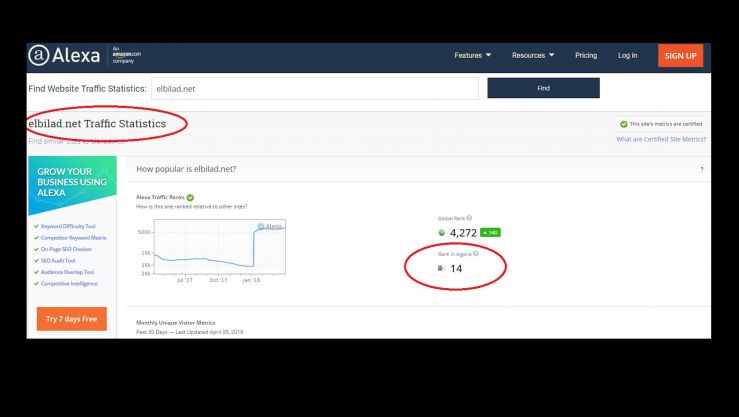This screenshot has width=739, height=417.
Task: Click the traffic rank history chart
Action: pyautogui.click(x=220, y=246)
